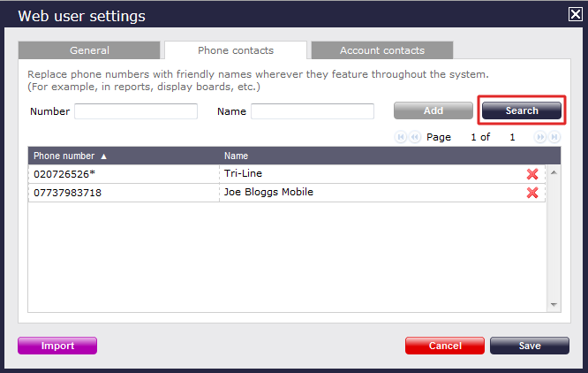The height and width of the screenshot is (373, 588).
Task: Go to first page of contacts
Action: tap(402, 137)
